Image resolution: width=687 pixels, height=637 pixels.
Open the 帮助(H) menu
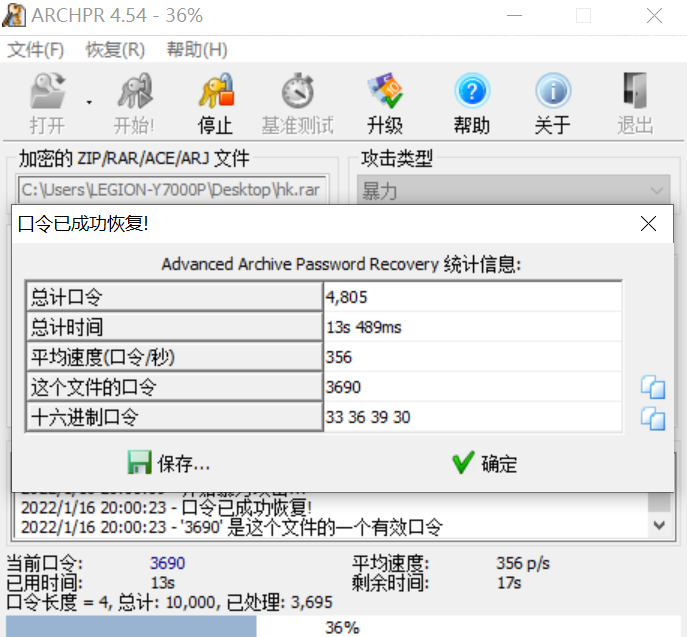point(197,50)
